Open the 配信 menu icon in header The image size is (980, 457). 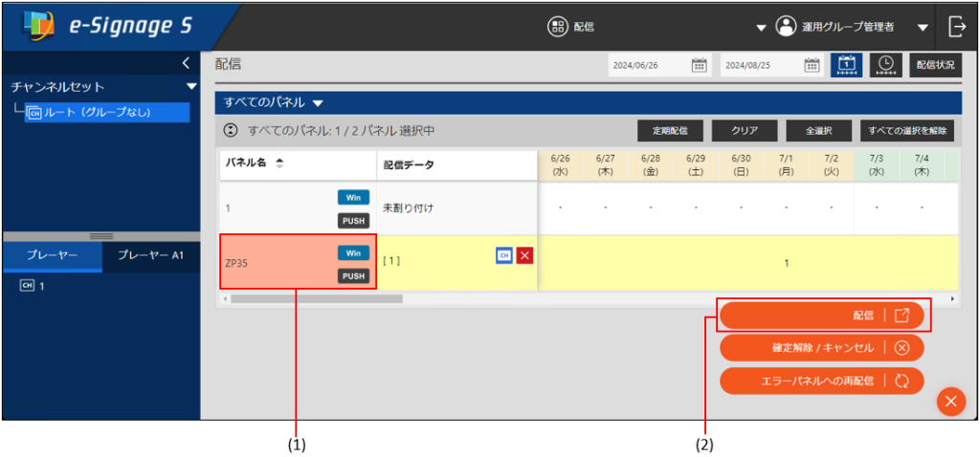pyautogui.click(x=556, y=26)
